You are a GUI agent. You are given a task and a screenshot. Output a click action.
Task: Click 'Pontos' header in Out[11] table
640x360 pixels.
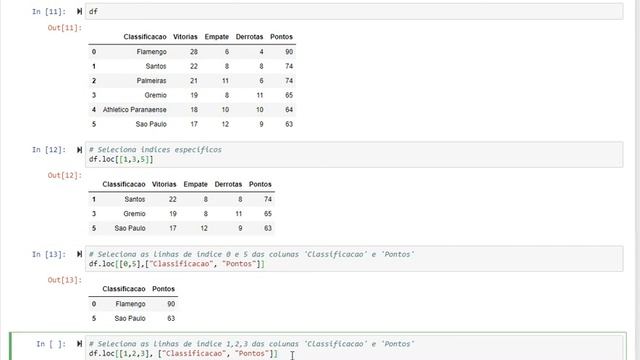[281, 37]
